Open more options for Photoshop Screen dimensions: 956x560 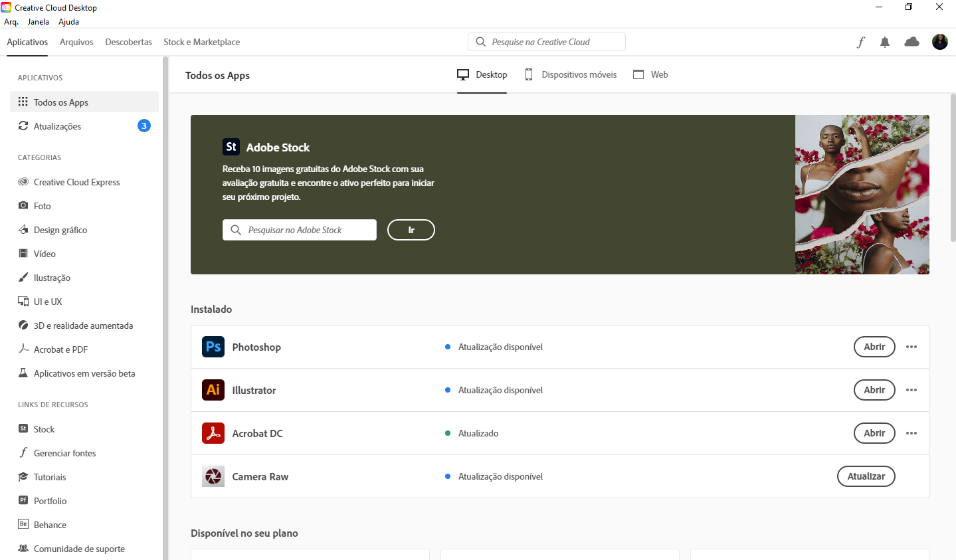pos(911,347)
